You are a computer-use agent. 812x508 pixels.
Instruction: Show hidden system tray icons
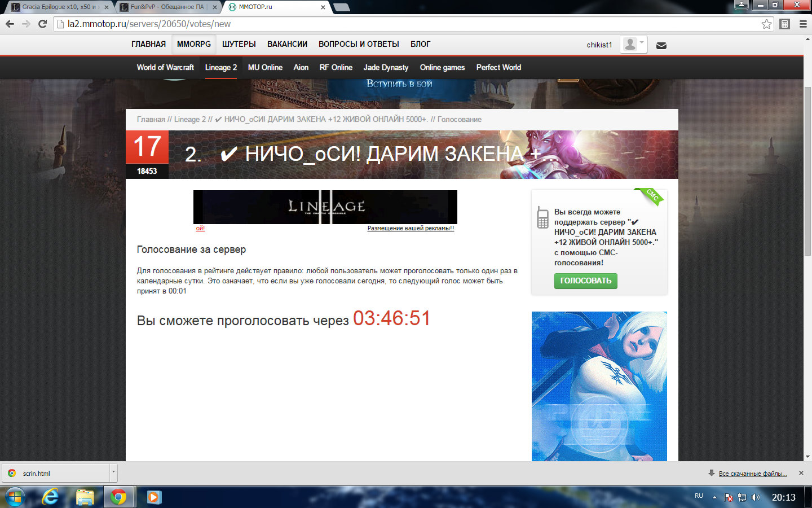[714, 497]
